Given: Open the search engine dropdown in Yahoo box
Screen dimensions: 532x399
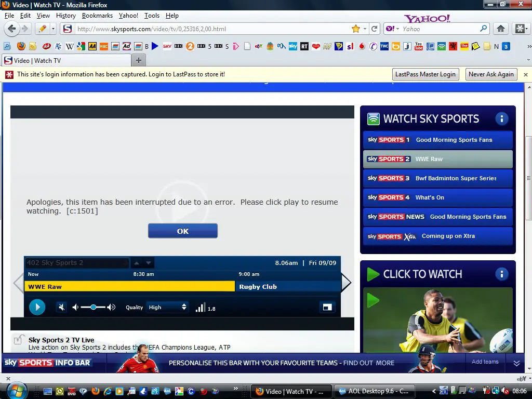Looking at the screenshot, I should [x=397, y=29].
